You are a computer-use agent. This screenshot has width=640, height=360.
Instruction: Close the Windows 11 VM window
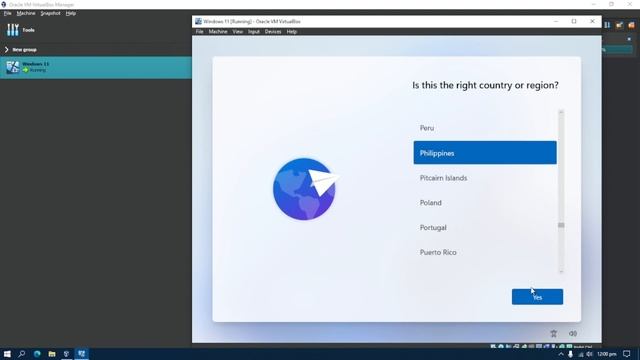pos(592,21)
